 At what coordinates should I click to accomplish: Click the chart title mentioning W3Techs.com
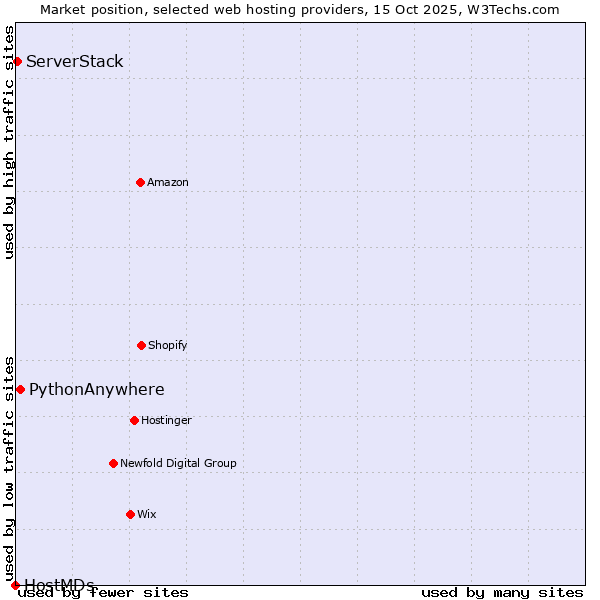(x=300, y=9)
